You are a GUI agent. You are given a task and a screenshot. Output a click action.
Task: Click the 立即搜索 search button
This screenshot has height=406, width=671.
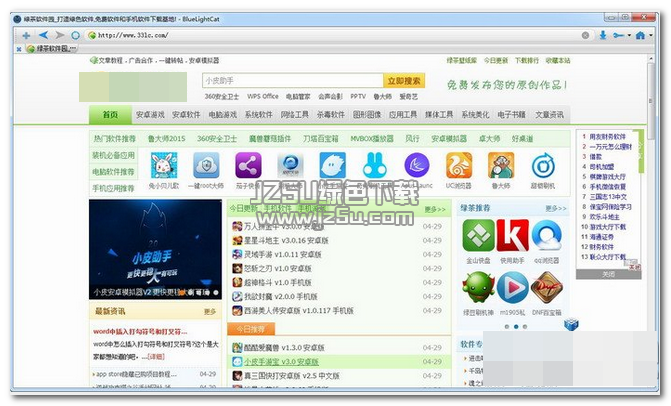point(404,80)
